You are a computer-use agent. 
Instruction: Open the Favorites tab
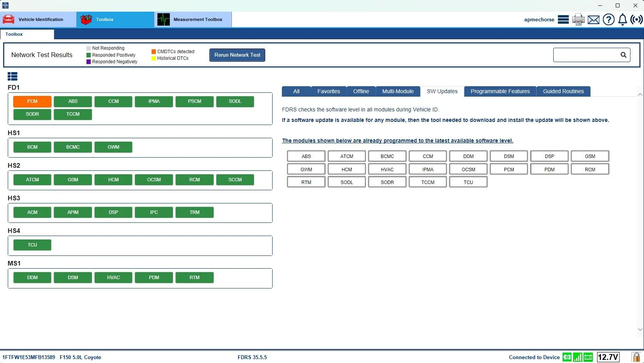tap(329, 91)
